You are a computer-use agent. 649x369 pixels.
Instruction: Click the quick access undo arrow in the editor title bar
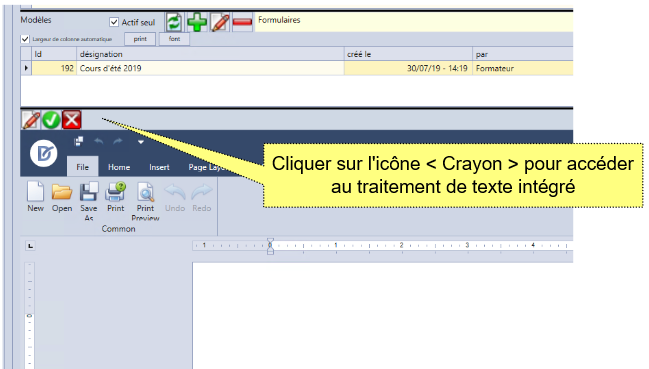coord(99,141)
